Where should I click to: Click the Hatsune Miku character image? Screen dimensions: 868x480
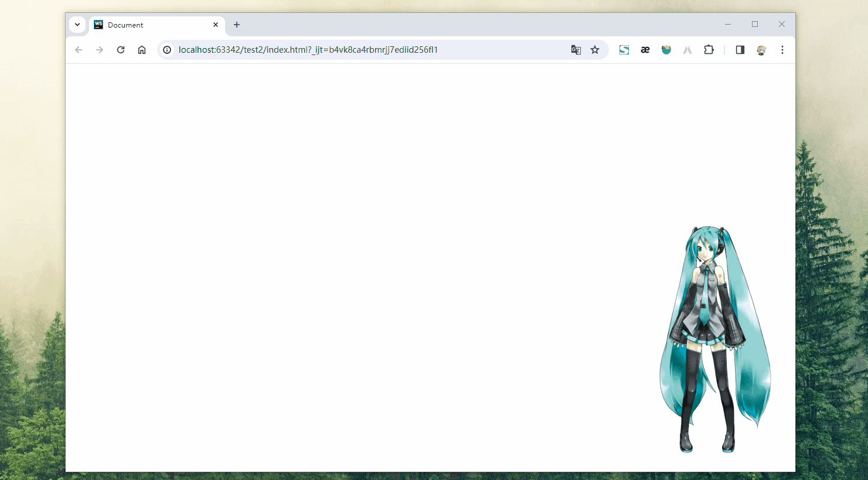coord(715,339)
